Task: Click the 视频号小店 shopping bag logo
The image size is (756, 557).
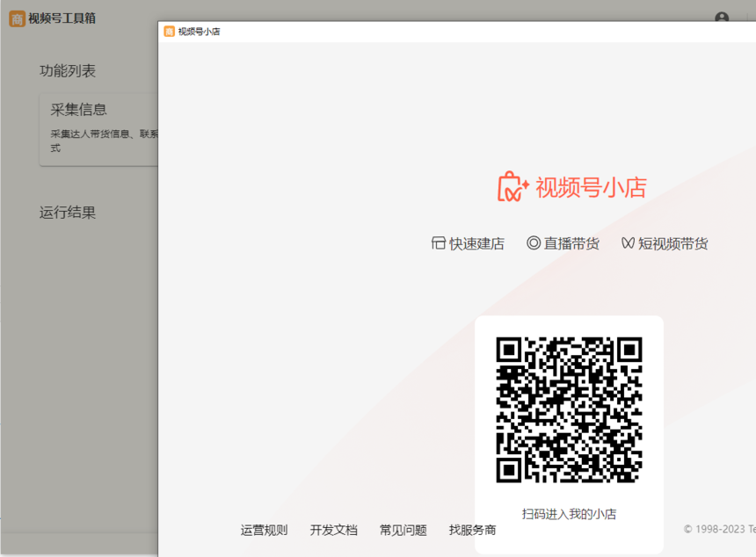Action: [x=513, y=187]
